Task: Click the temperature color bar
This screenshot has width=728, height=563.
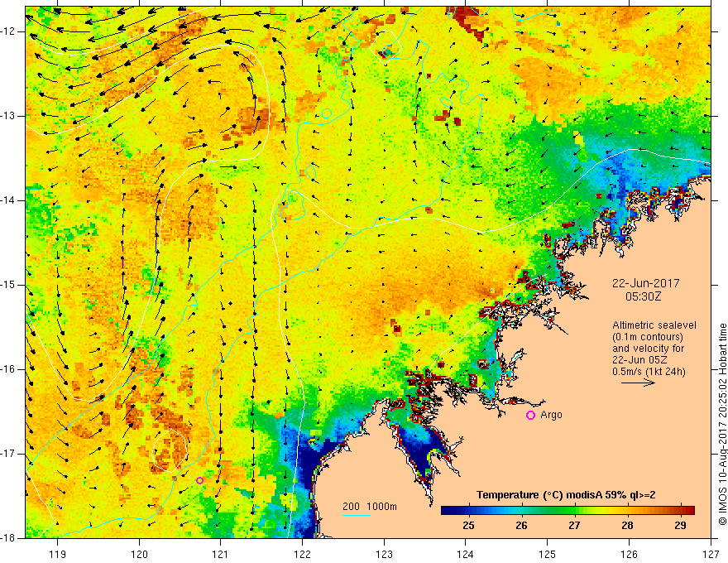Action: pos(568,510)
